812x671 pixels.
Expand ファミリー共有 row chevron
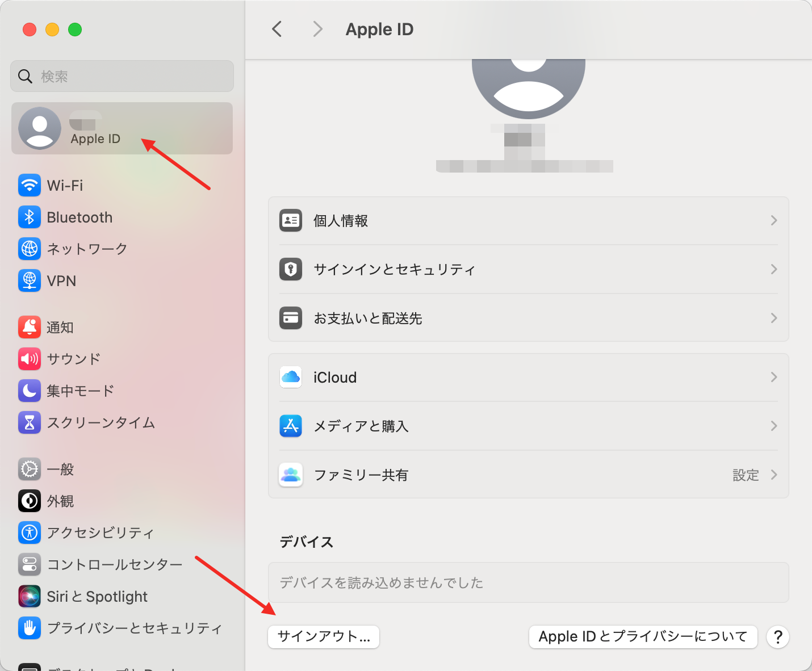[x=774, y=475]
